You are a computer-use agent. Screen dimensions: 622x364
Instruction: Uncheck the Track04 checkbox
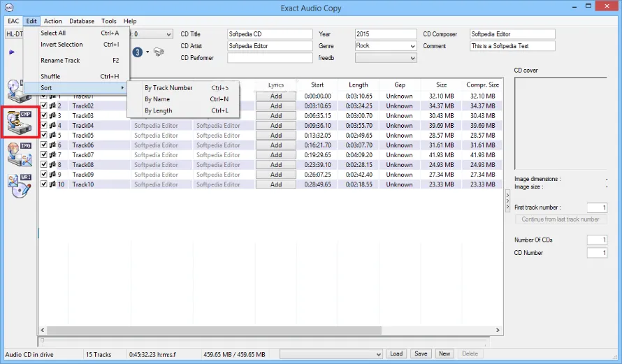tap(43, 125)
